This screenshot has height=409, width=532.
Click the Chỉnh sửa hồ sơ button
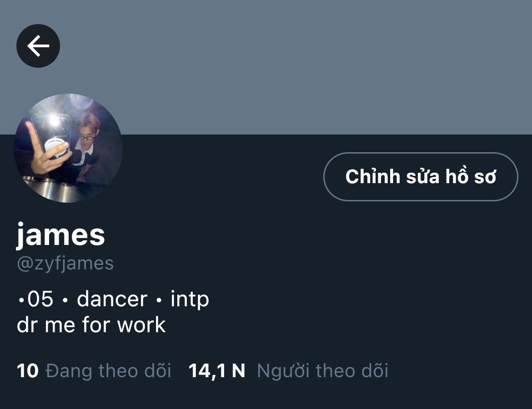[421, 177]
